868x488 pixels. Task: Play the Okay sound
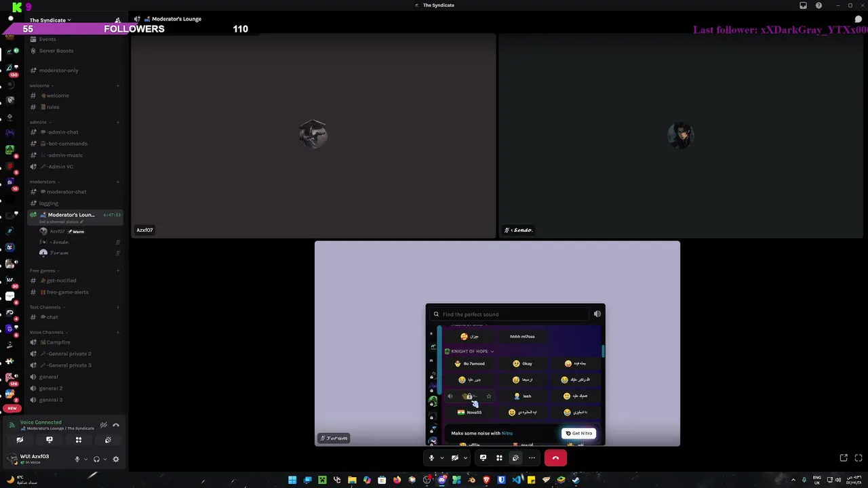tap(524, 364)
